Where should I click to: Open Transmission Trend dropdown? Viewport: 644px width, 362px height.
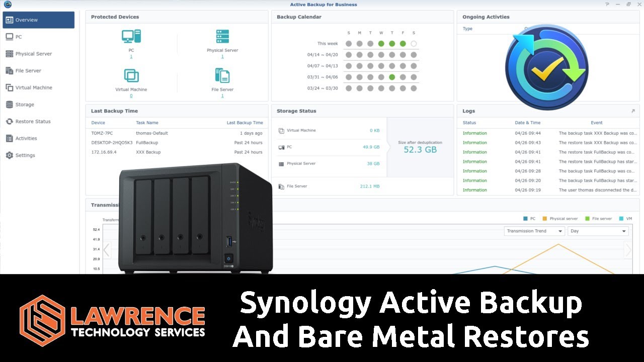pyautogui.click(x=534, y=231)
